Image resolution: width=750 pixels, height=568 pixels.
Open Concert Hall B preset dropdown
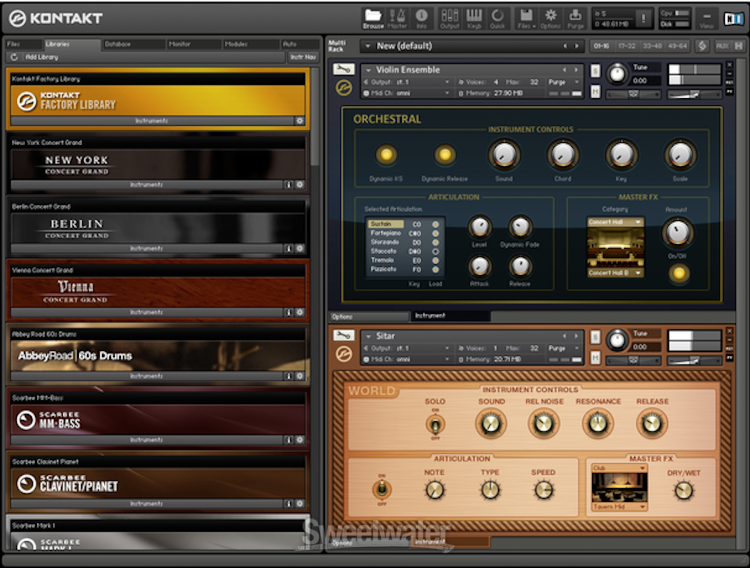pyautogui.click(x=615, y=273)
